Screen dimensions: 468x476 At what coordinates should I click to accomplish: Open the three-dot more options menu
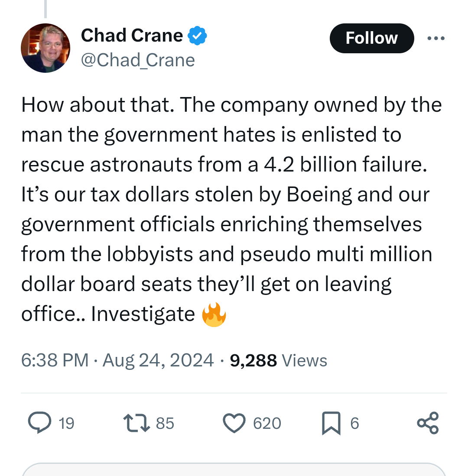[x=435, y=39]
